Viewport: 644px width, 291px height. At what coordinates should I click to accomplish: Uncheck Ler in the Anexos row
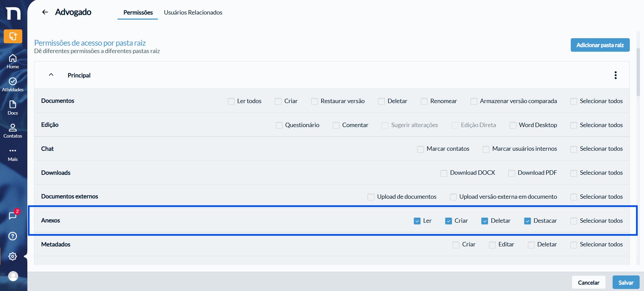click(x=417, y=221)
